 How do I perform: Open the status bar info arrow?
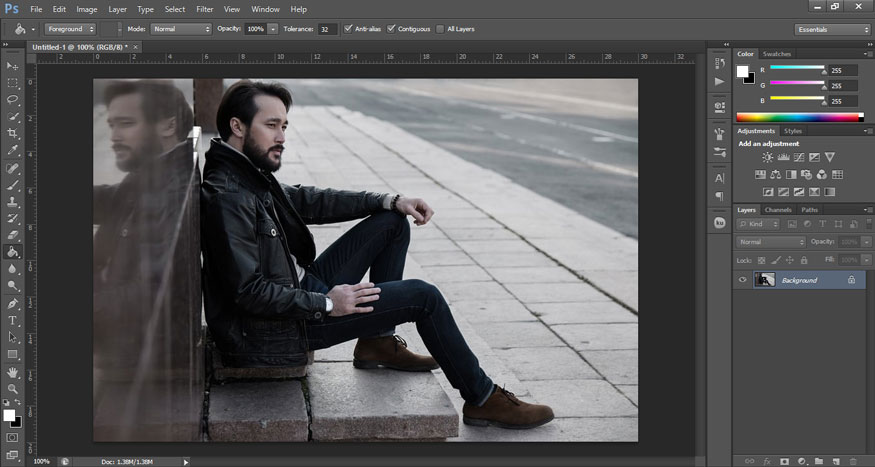click(x=186, y=462)
